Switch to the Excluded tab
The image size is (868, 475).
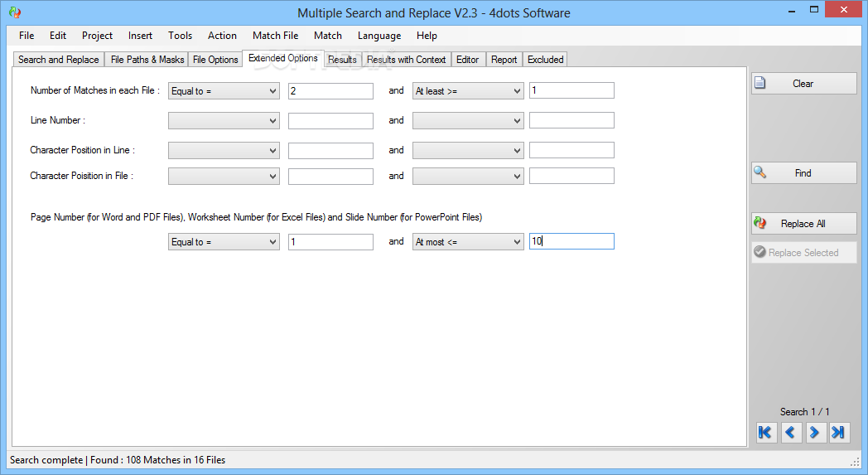tap(545, 60)
